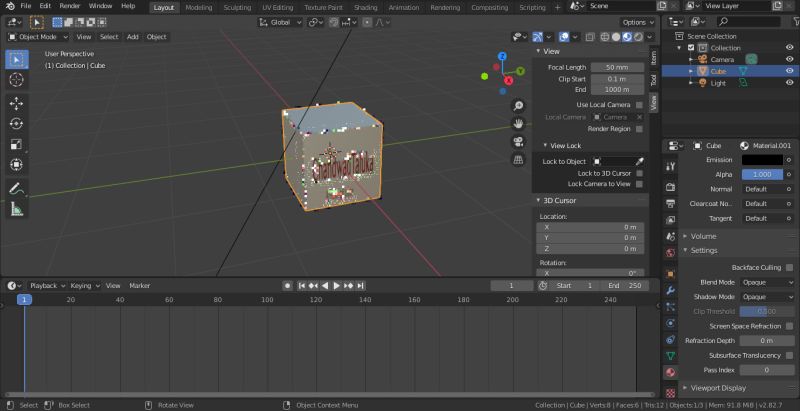This screenshot has width=800, height=411.
Task: Collapse the Settings panel
Action: coord(704,250)
